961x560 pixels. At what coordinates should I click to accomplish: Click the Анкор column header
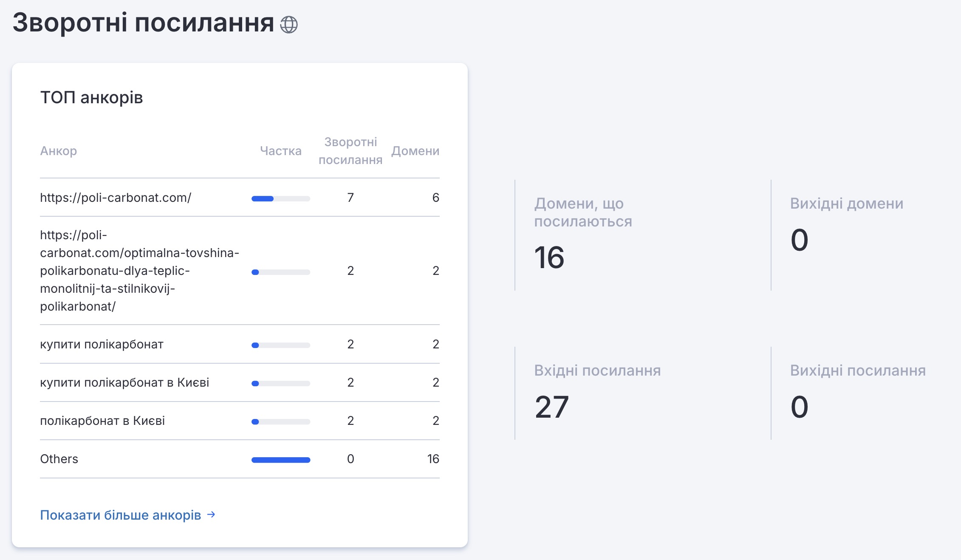[x=59, y=151]
